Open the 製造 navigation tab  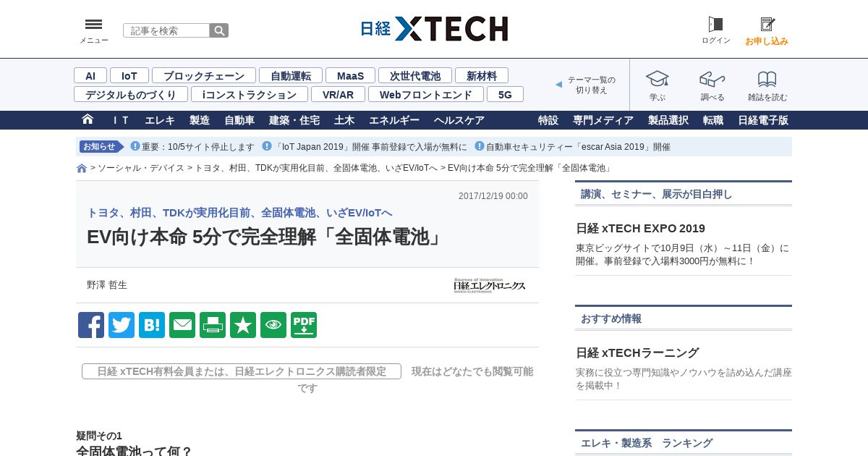click(200, 120)
